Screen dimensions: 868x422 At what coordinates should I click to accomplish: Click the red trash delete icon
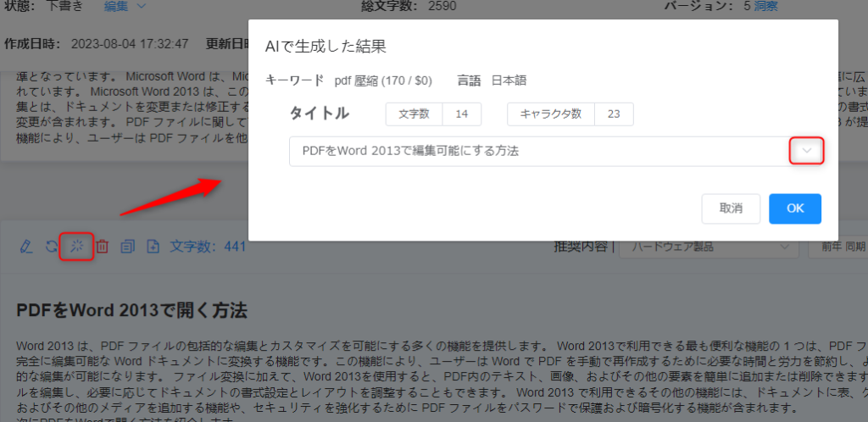[102, 246]
